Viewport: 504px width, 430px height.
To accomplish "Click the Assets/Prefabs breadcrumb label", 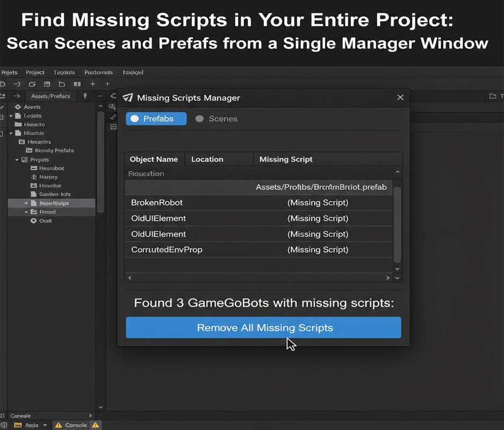I will click(51, 96).
